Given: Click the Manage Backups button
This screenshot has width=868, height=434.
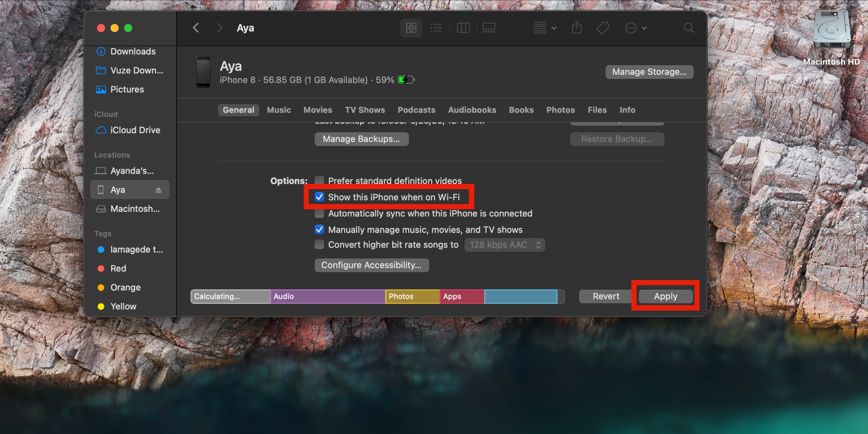Looking at the screenshot, I should click(362, 139).
